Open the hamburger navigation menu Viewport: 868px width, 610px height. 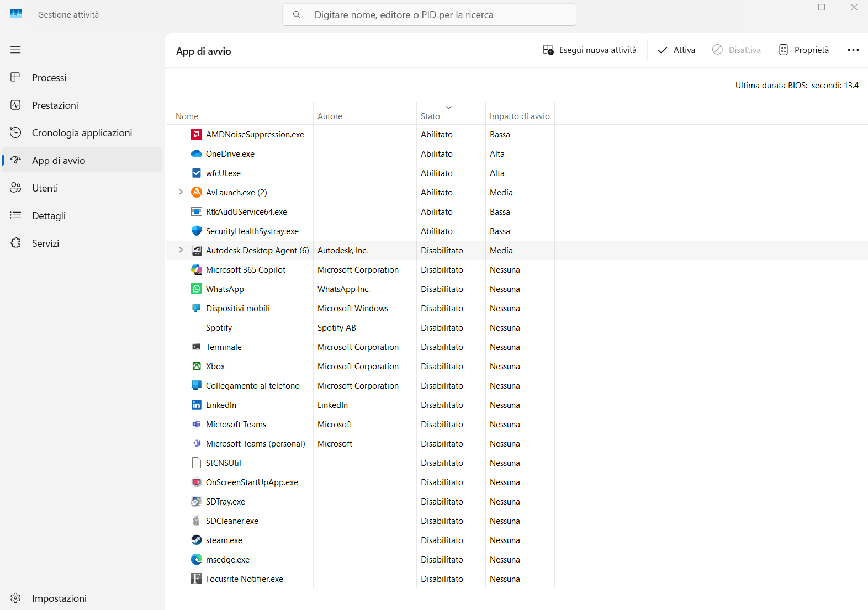[15, 50]
